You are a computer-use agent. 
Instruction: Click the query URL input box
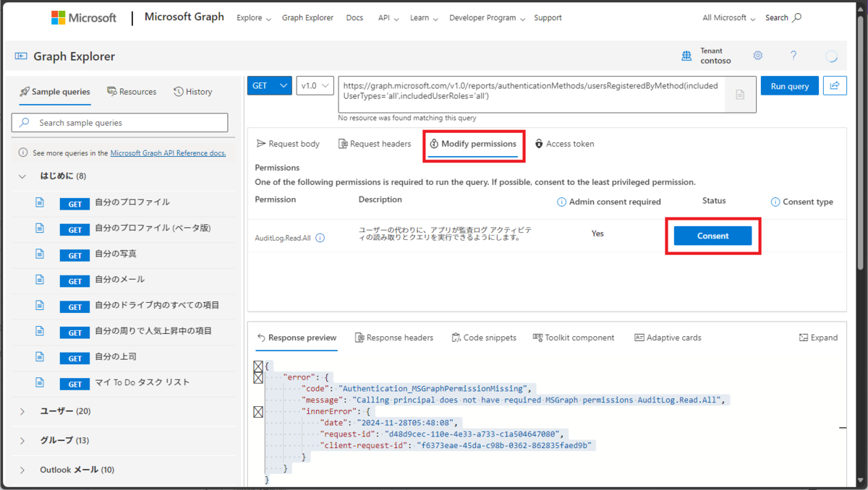click(532, 95)
